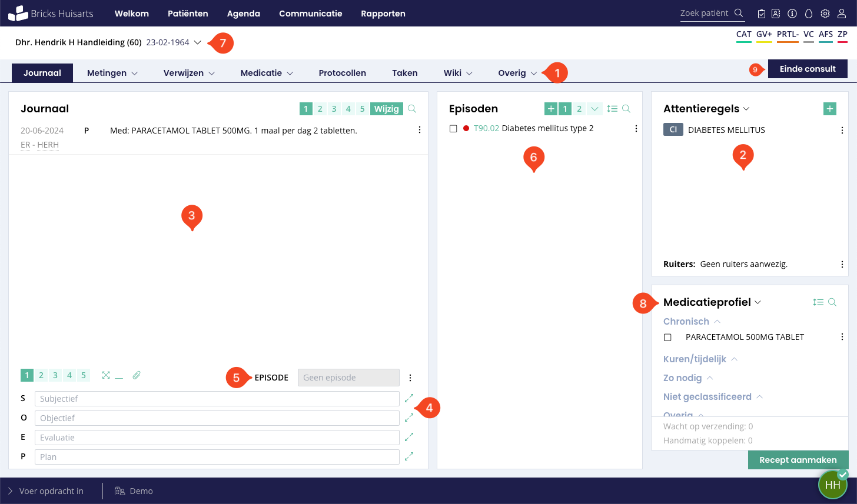
Task: Click the information circle icon
Action: [792, 14]
